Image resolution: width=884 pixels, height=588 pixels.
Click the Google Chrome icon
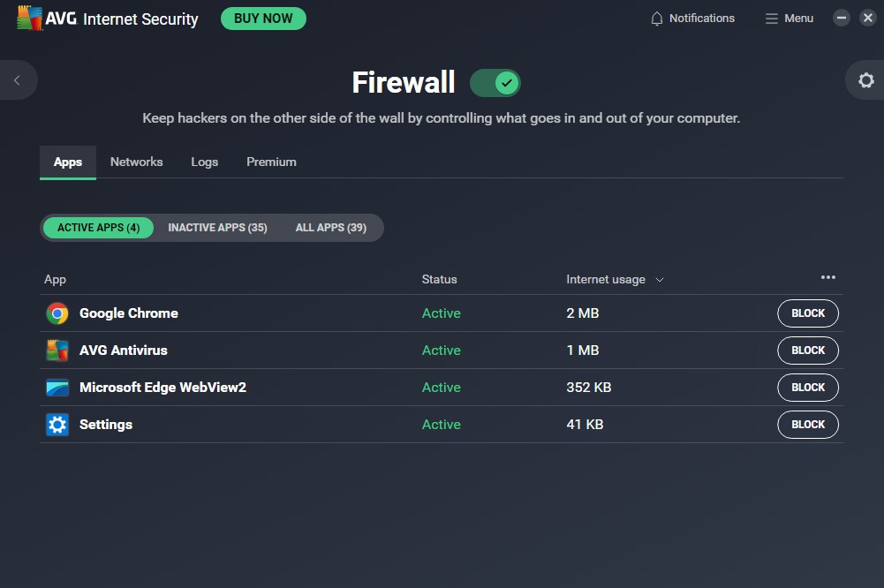57,313
